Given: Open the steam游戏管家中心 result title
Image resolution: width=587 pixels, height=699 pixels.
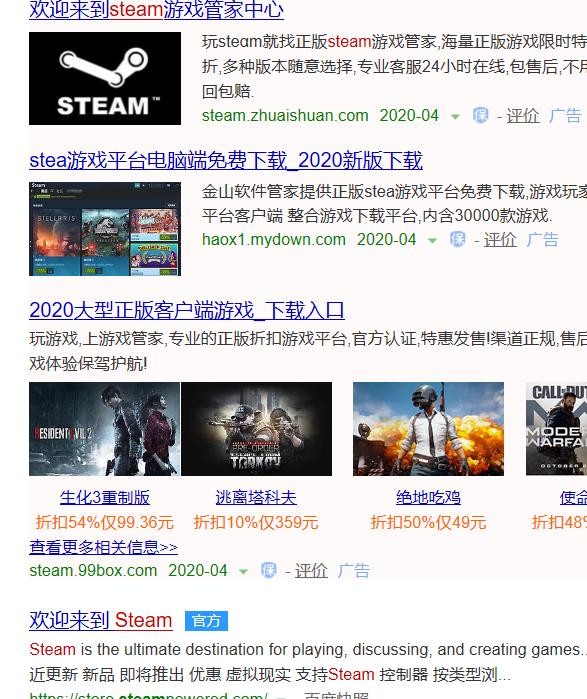Looking at the screenshot, I should pos(156,9).
